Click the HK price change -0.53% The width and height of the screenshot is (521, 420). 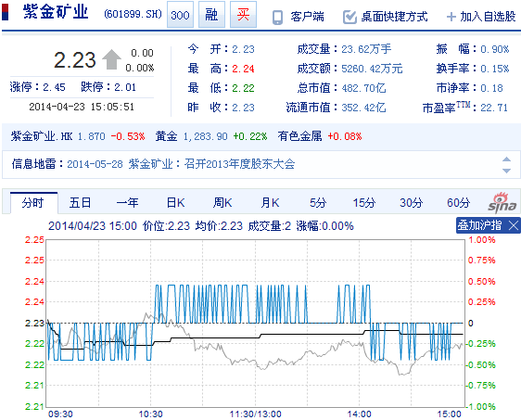128,136
